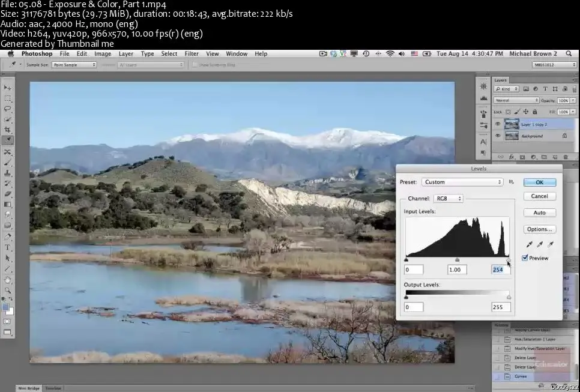
Task: Open the Channel RGB dropdown
Action: point(449,199)
